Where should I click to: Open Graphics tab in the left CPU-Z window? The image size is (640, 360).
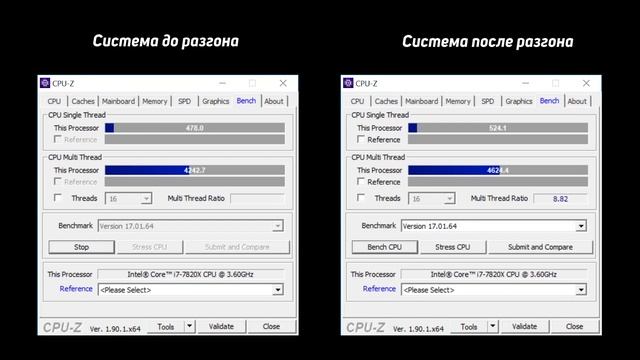pos(216,101)
